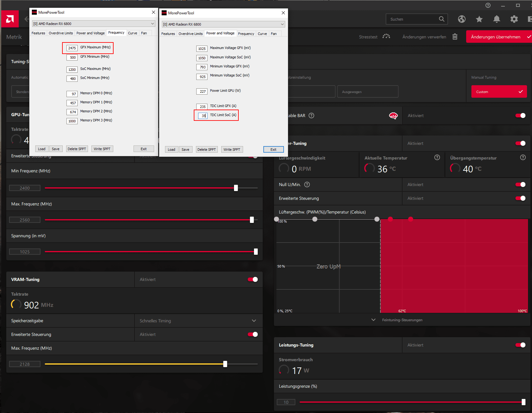Click the Min Frequenz slider handle
This screenshot has width=532, height=413.
[x=236, y=188]
